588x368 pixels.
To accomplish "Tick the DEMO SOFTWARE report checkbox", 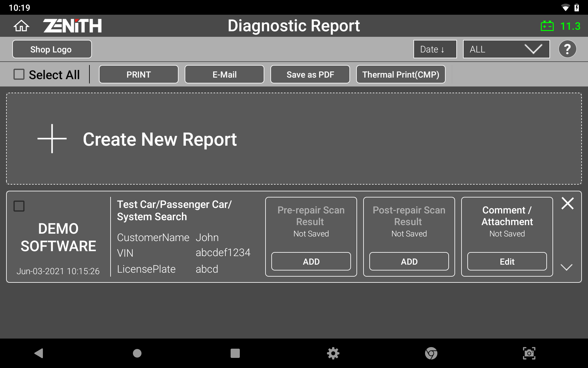I will coord(19,206).
